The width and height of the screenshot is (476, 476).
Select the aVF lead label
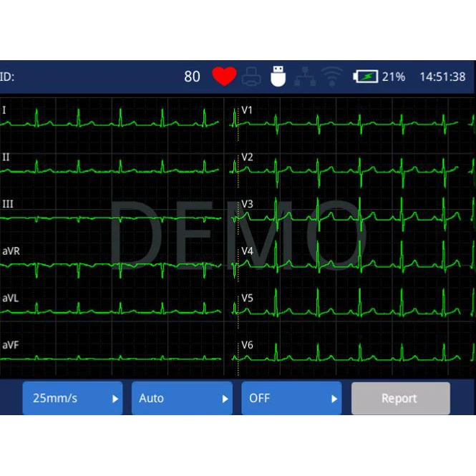11,345
